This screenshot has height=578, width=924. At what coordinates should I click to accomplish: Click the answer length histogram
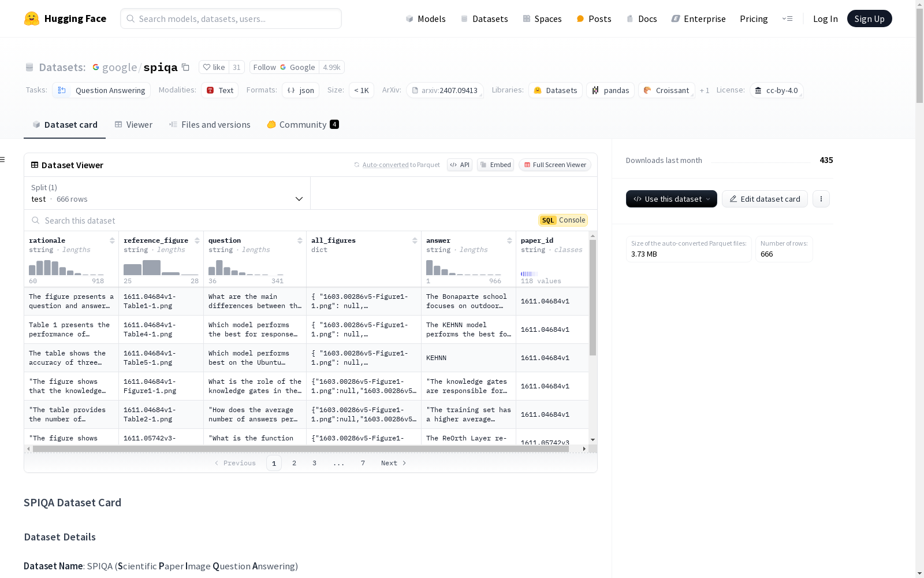[464, 267]
